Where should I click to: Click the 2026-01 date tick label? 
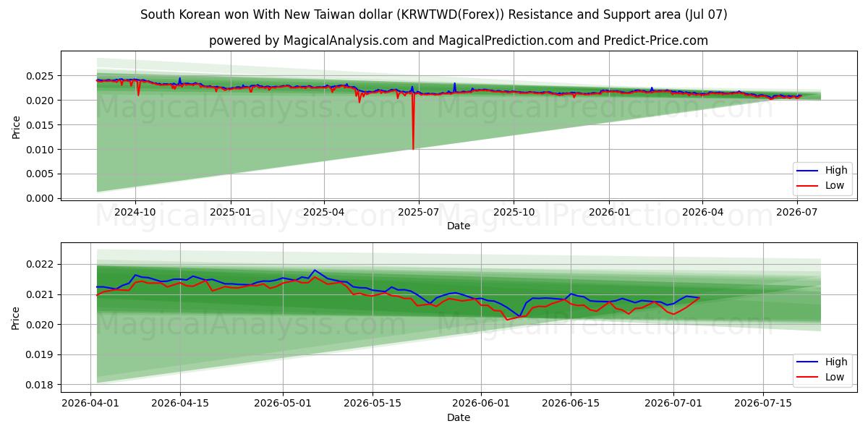609,212
